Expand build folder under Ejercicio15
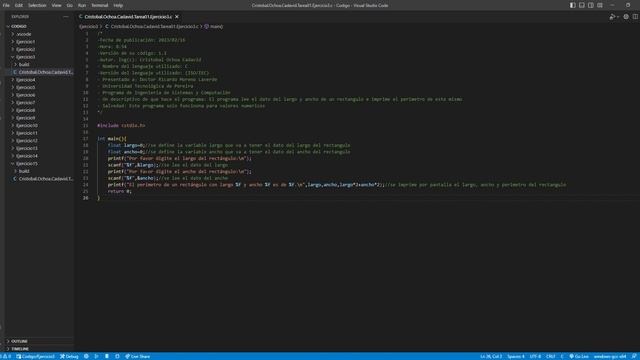 coord(39,171)
